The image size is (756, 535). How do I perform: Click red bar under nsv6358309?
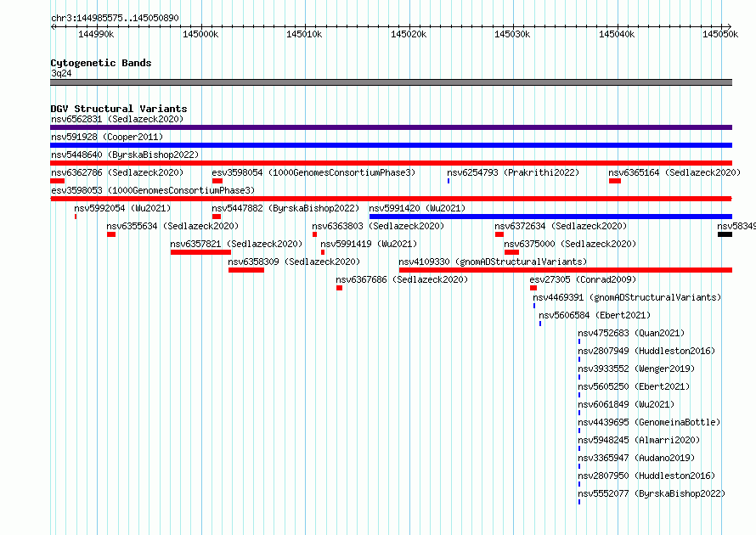click(246, 270)
